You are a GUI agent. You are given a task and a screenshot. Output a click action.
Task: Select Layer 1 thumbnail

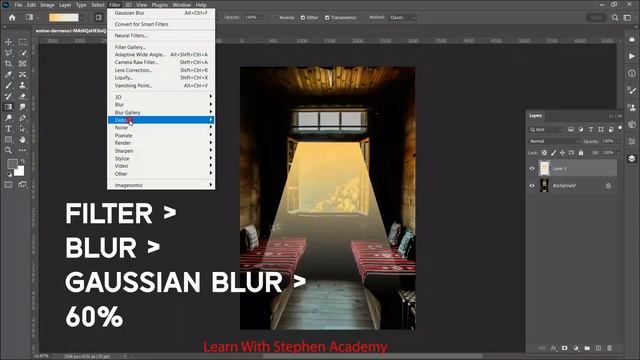[x=544, y=168]
